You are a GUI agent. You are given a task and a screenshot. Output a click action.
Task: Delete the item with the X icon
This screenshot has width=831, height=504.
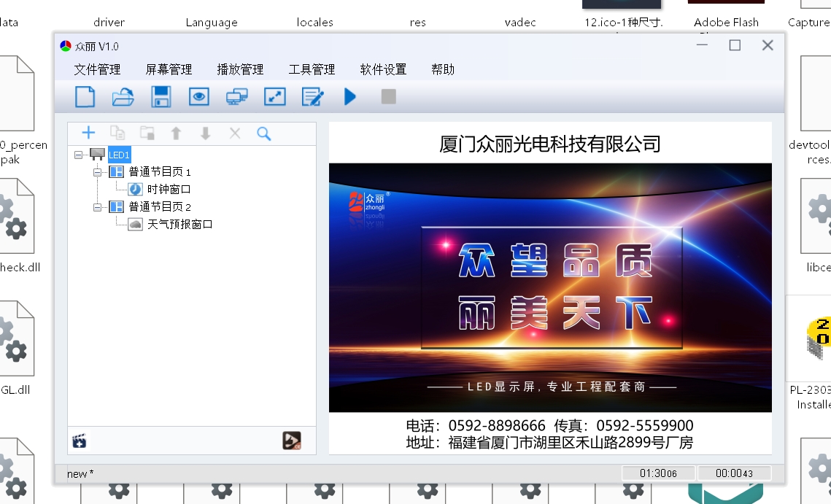(x=235, y=133)
